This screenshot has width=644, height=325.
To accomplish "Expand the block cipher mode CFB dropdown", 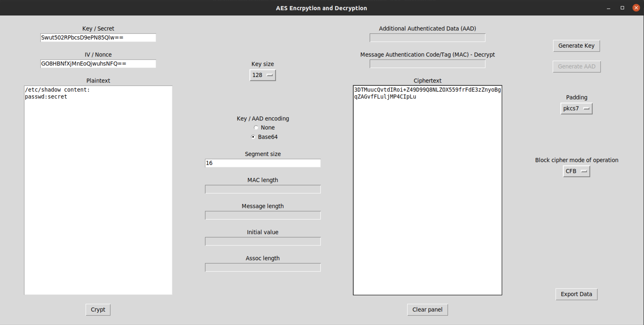I will point(576,171).
